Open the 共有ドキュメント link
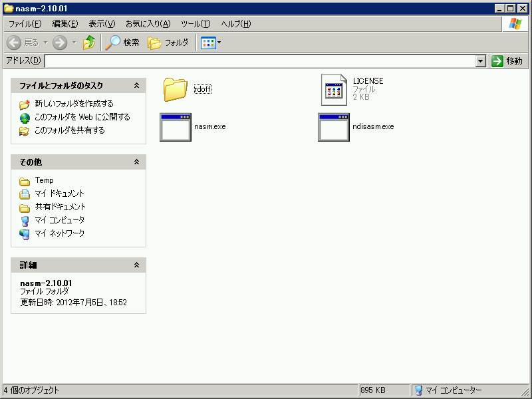The image size is (532, 399). pos(61,207)
